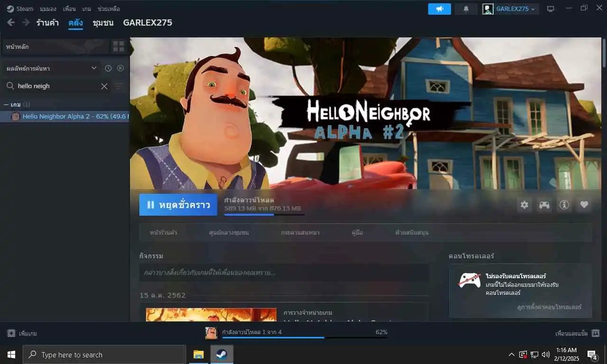Viewport: 607px width, 364px height.
Task: Click the Type here to search box
Action: (104, 355)
